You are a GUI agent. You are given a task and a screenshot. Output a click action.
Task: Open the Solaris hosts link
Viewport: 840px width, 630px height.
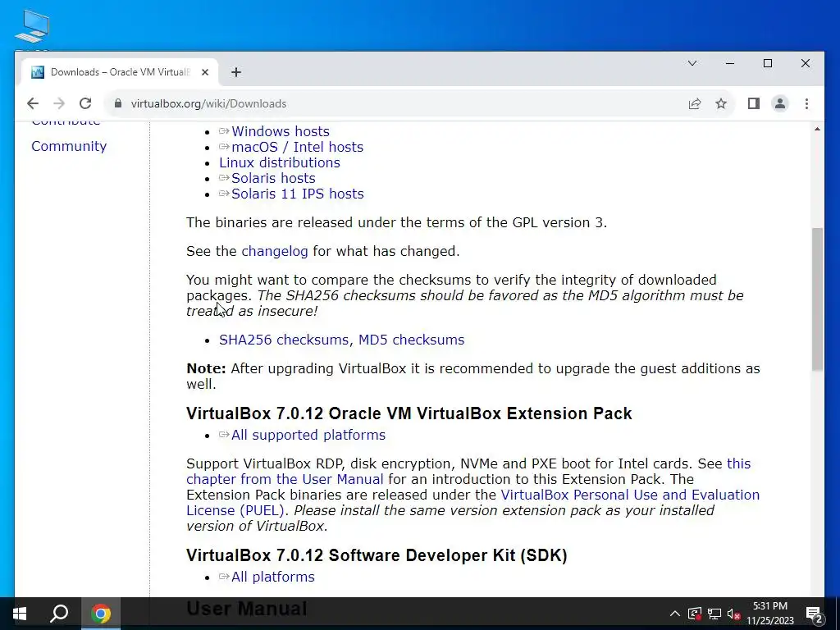(273, 178)
